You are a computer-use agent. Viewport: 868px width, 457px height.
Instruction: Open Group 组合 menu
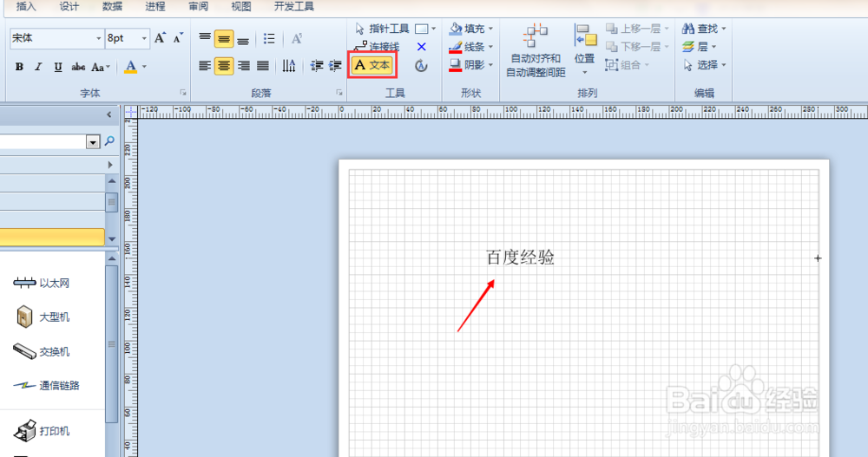coord(628,65)
